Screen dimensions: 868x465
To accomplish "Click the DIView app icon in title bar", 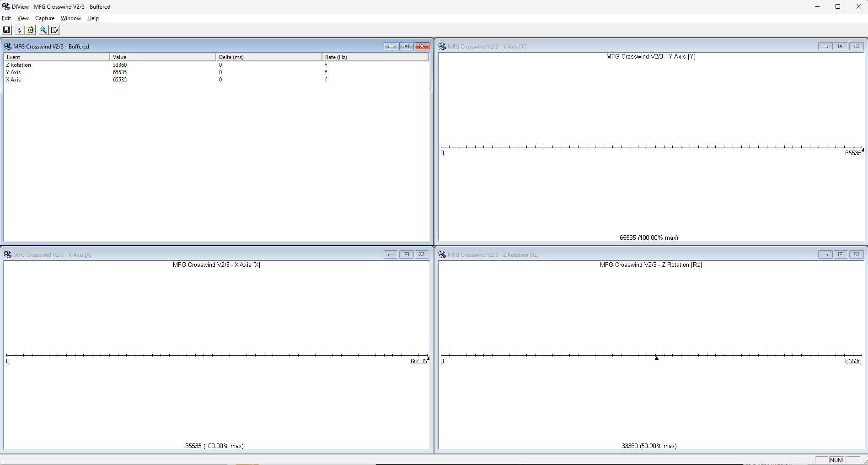I will point(6,6).
